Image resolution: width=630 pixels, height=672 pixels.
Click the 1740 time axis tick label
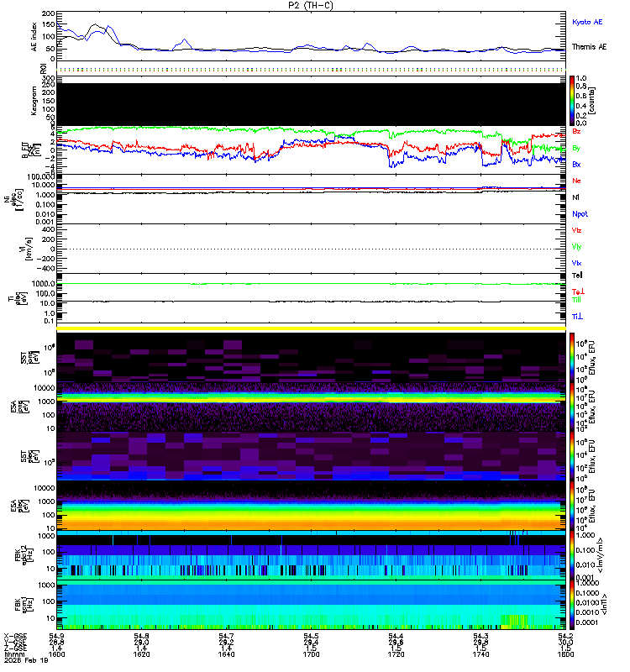click(480, 654)
